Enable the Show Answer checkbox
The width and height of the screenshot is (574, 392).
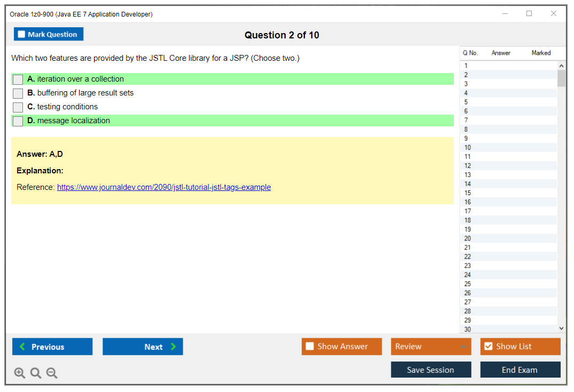[x=310, y=346]
